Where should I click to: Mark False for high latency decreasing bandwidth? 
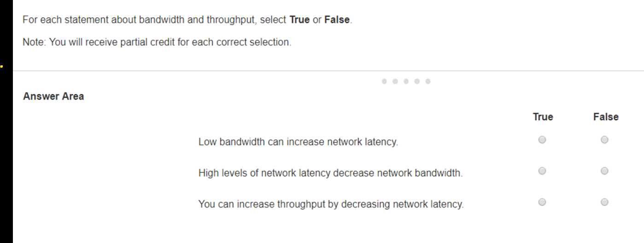pyautogui.click(x=604, y=171)
